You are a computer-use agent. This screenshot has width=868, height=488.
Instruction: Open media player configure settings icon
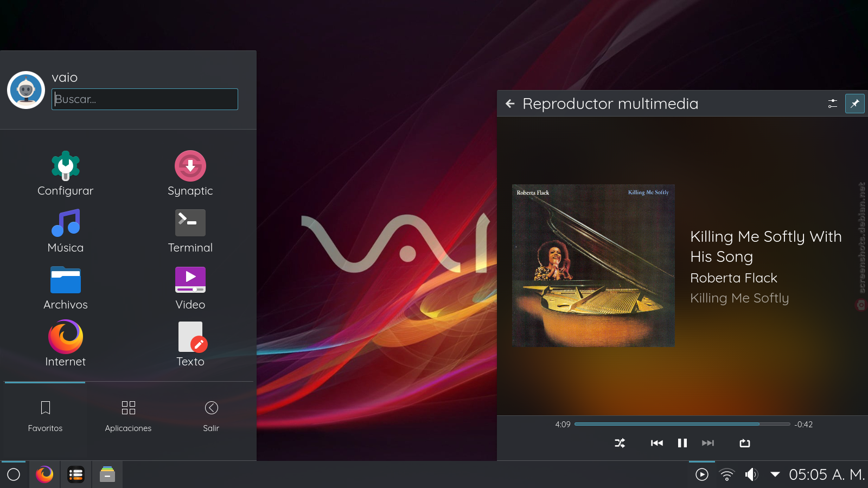[x=833, y=104]
